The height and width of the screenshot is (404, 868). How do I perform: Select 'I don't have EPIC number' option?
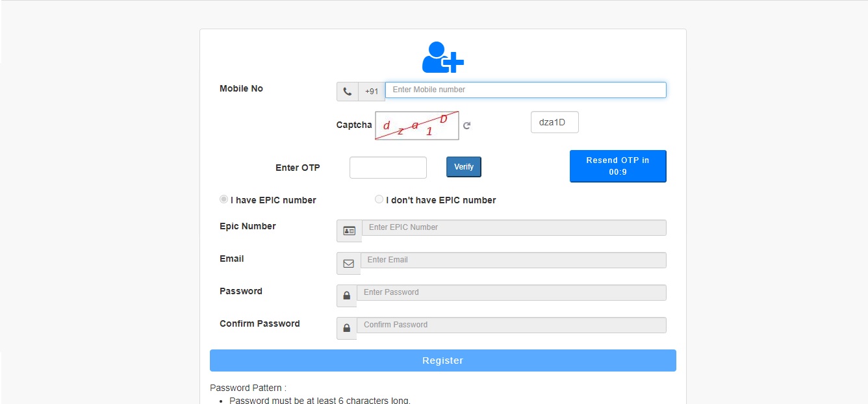pyautogui.click(x=379, y=199)
